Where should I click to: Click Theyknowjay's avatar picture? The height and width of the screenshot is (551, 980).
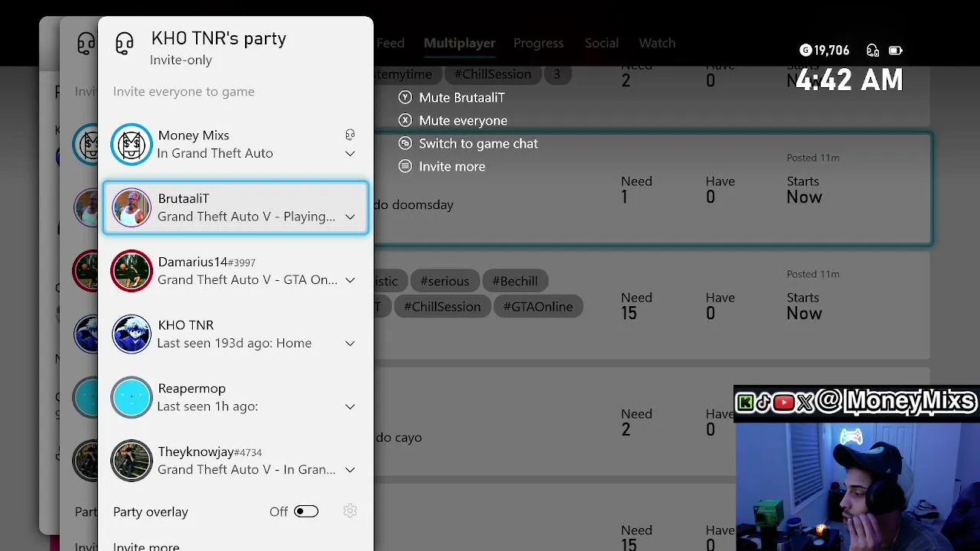tap(132, 461)
